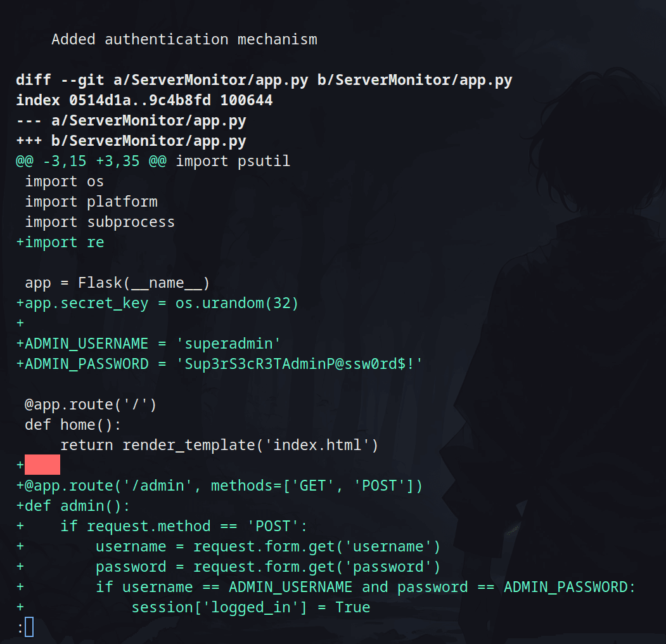
Task: Click the red trailing whitespace highlight
Action: 42,465
